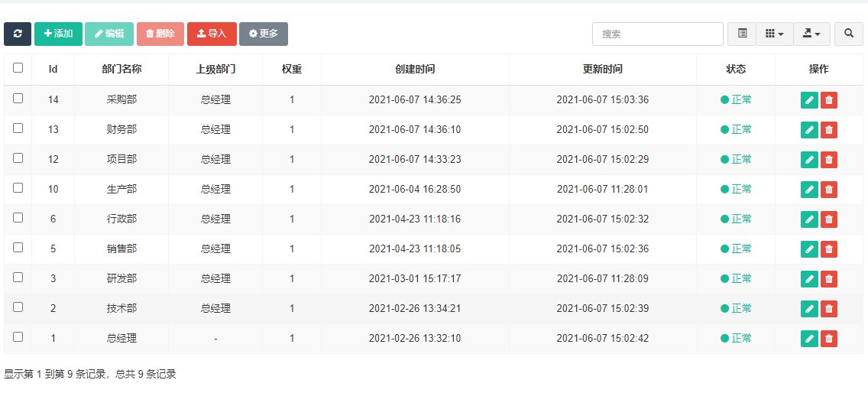
Task: Toggle 正常 status of 采购部 row
Action: (x=736, y=99)
